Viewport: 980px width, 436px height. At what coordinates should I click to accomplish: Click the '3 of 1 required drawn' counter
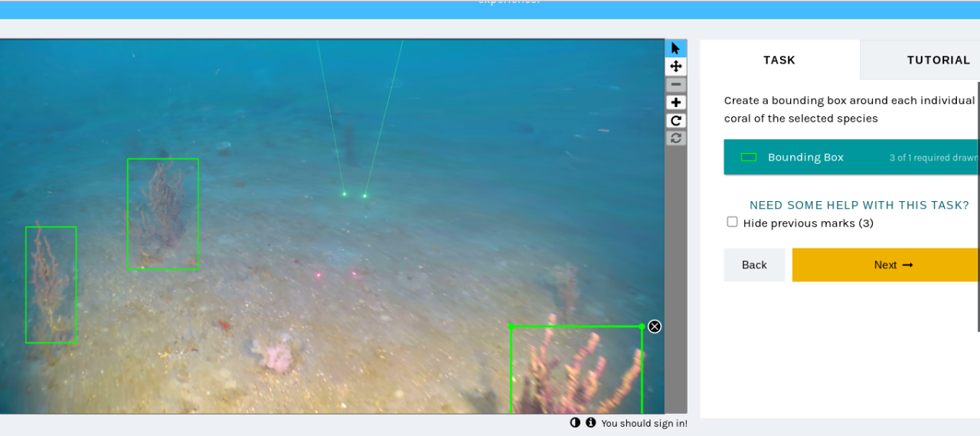point(934,158)
